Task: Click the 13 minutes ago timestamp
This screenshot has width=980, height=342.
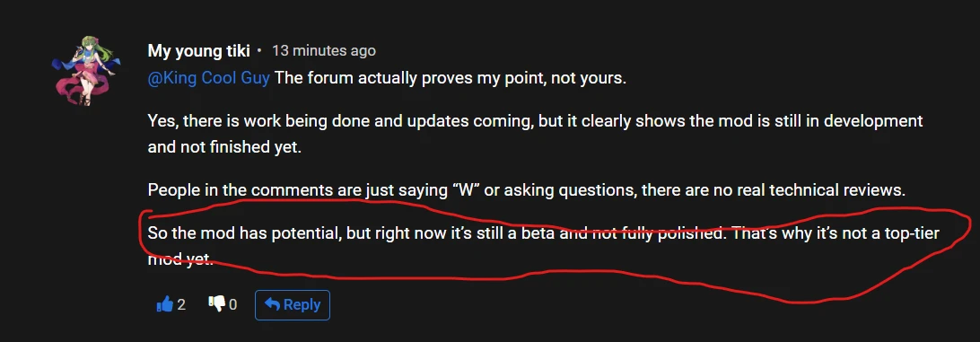Action: coord(324,50)
